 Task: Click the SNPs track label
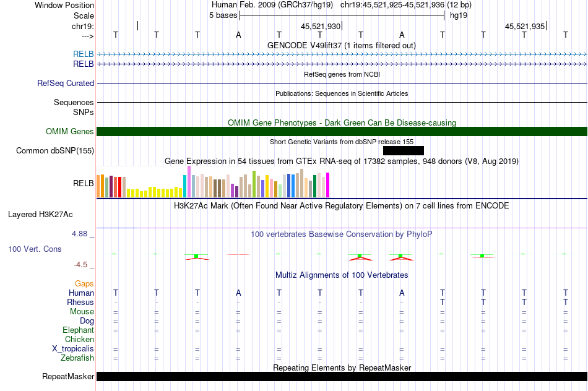[x=84, y=112]
